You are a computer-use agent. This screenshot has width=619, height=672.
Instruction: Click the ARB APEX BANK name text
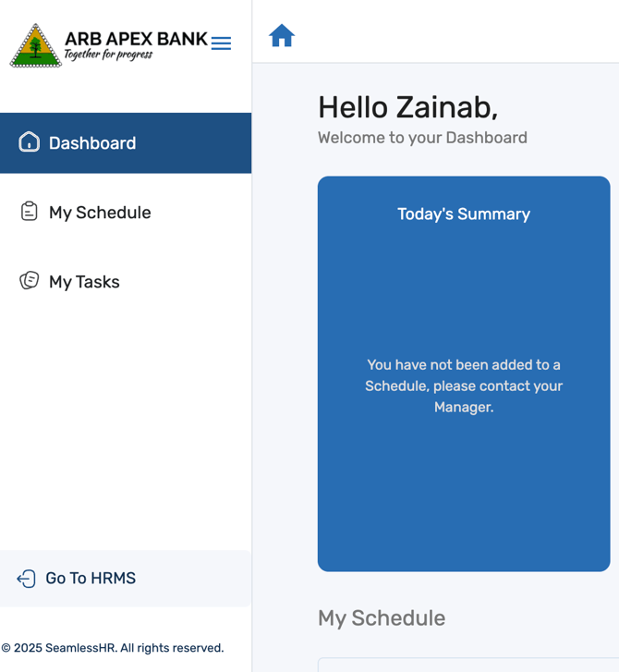coord(136,39)
